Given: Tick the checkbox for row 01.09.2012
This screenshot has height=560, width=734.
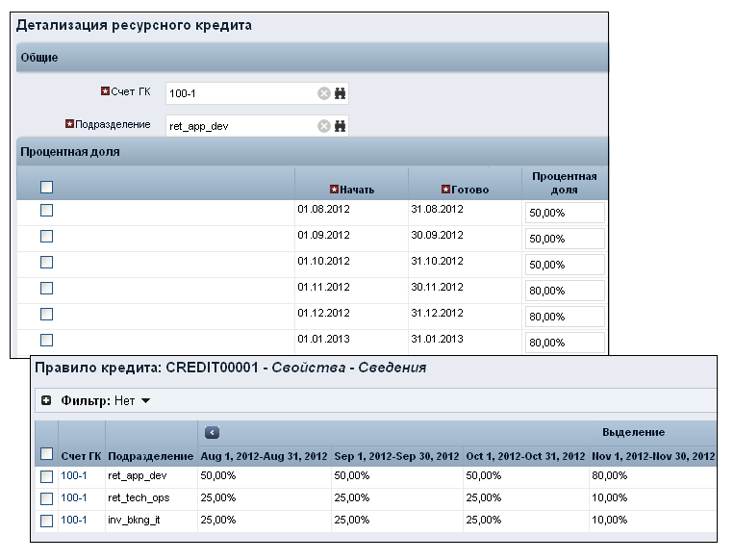Looking at the screenshot, I should point(46,236).
